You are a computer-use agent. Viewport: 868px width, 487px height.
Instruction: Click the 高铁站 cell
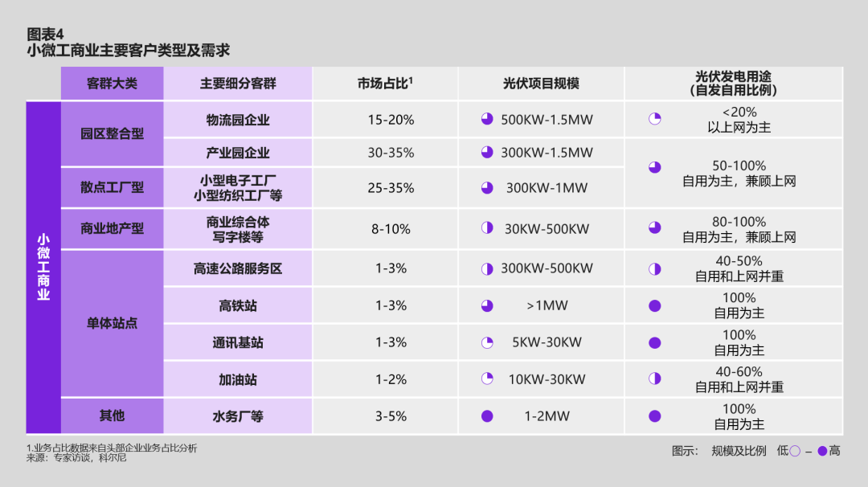click(x=238, y=305)
